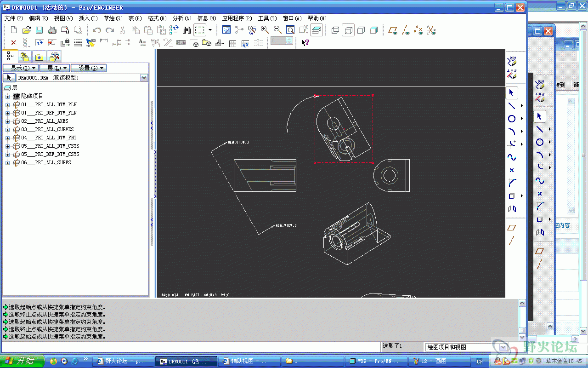Click the Repaint screen icon

click(x=226, y=30)
